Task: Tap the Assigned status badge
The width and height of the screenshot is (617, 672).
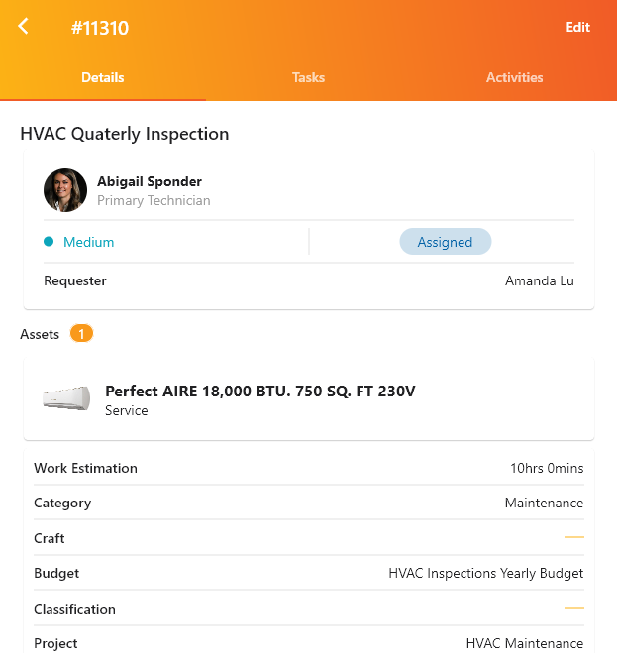Action: [x=445, y=242]
